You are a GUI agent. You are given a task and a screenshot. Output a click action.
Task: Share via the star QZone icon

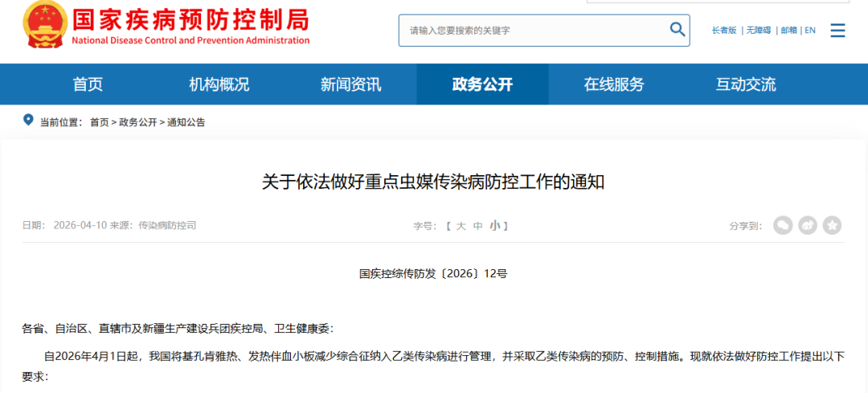[833, 226]
